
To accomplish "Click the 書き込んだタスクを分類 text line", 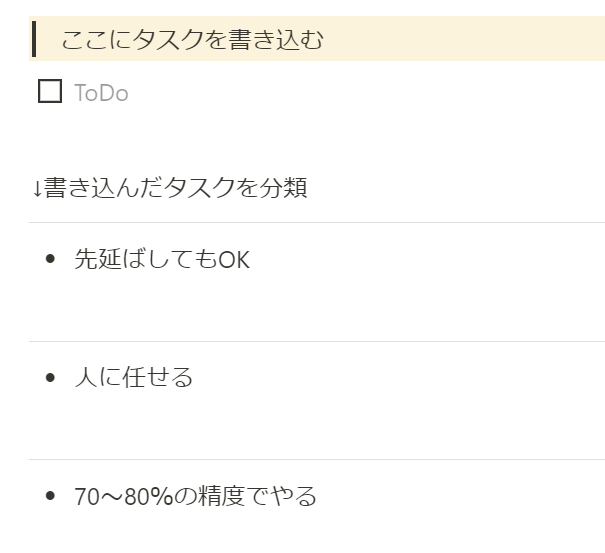I will 175,188.
